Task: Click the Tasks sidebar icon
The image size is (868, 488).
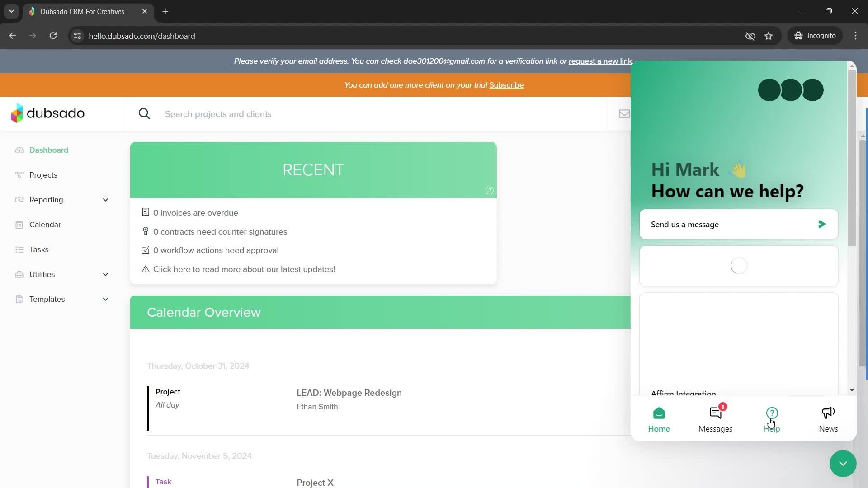Action: [x=19, y=249]
